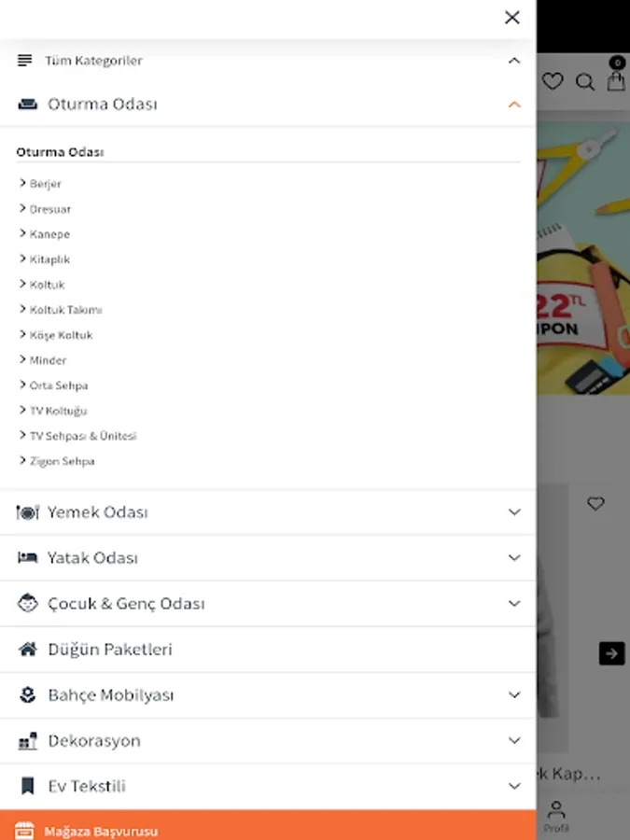
Task: Close the category menu with X
Action: (512, 17)
